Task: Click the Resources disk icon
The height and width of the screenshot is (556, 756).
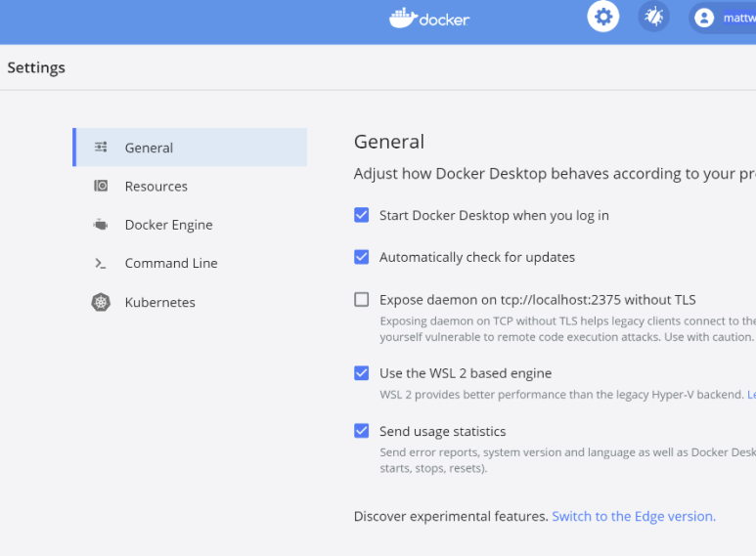Action: 101,186
